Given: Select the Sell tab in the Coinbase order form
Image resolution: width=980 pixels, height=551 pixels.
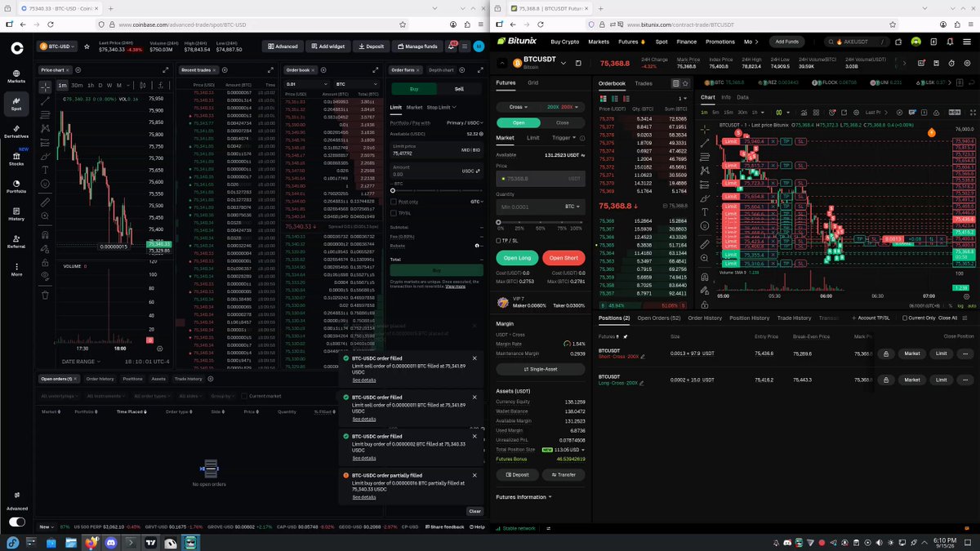Looking at the screenshot, I should [x=459, y=89].
